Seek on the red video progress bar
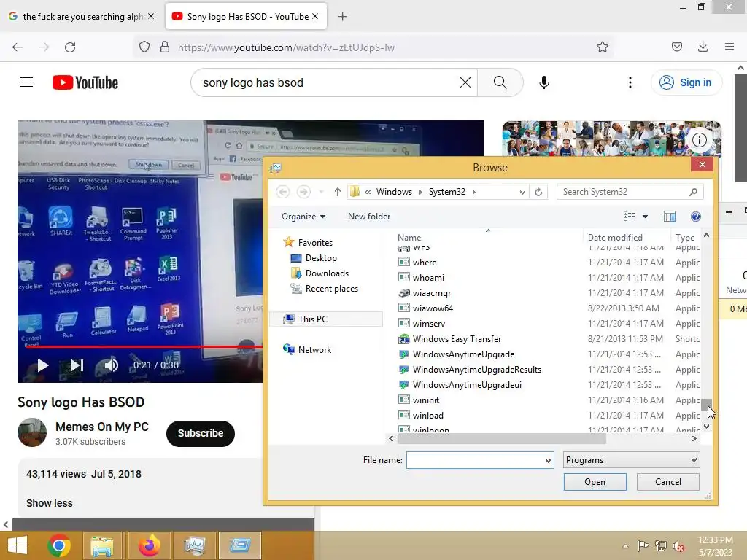747x560 pixels. (x=143, y=346)
